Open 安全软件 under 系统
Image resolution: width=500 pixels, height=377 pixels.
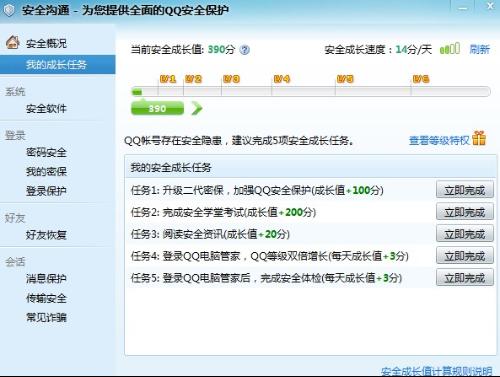point(46,108)
